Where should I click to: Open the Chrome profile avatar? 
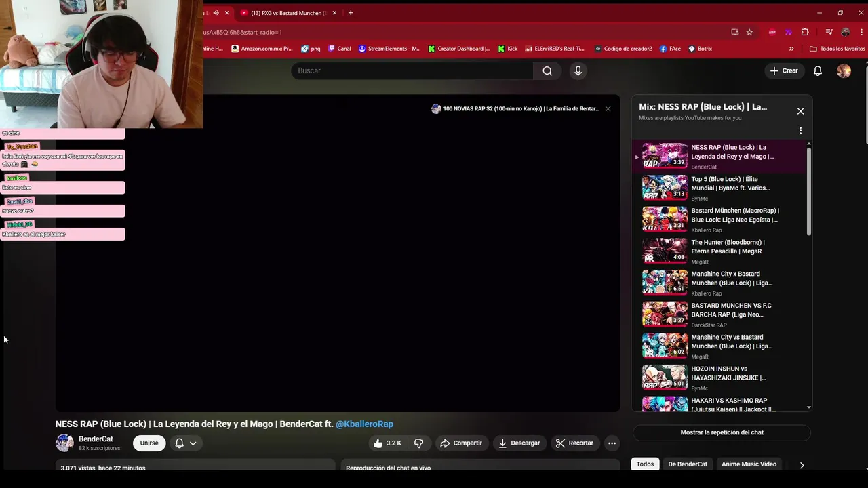coord(845,32)
